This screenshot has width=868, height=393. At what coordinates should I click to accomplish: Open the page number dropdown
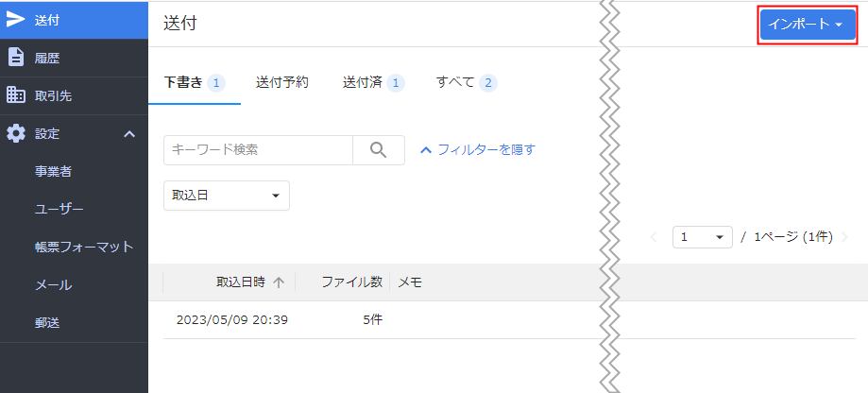tap(703, 237)
